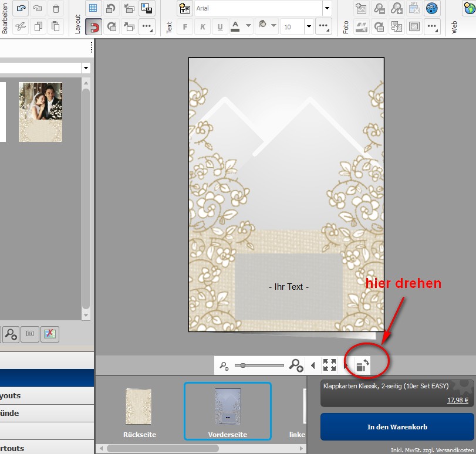This screenshot has width=476, height=454.
Task: Expand the text color dropdown arrow
Action: 248,26
